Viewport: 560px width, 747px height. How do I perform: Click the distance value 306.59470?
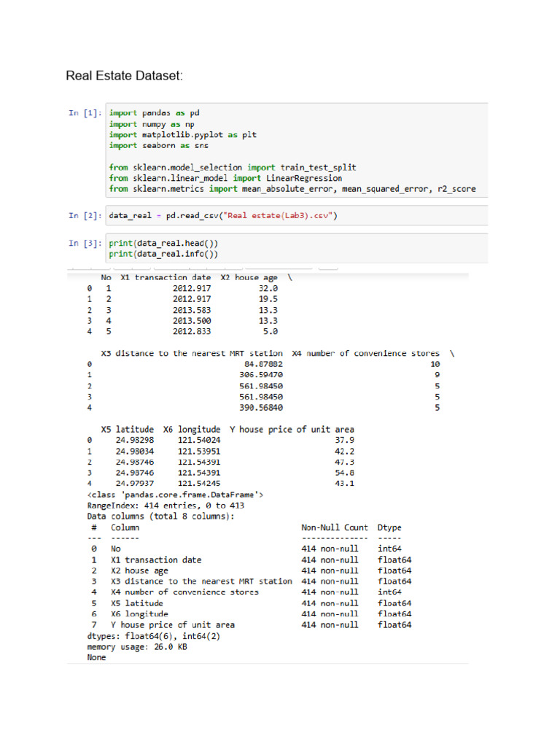tap(261, 375)
